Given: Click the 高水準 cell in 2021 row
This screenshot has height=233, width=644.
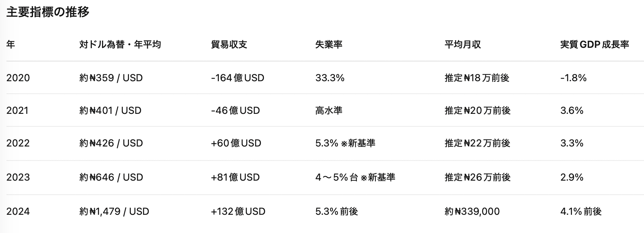Looking at the screenshot, I should pos(328,110).
